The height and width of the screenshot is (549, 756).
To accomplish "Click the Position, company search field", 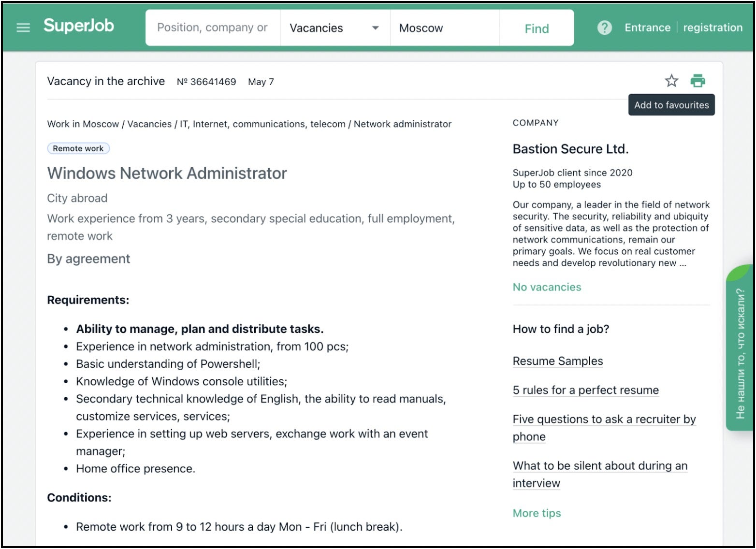I will [x=213, y=28].
